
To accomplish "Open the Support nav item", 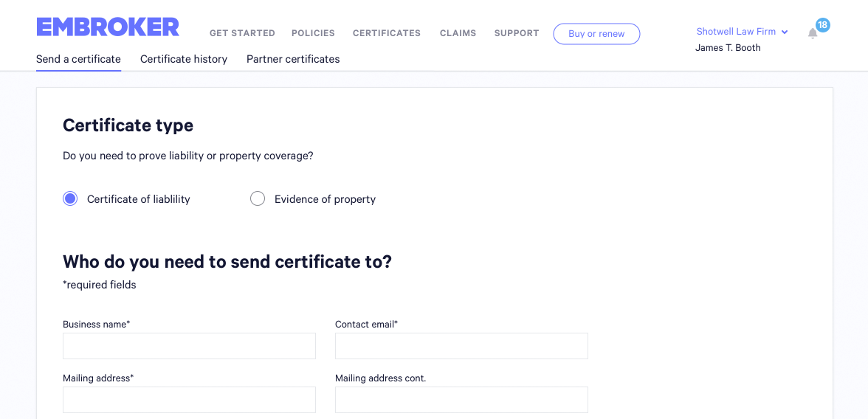I will coord(517,33).
